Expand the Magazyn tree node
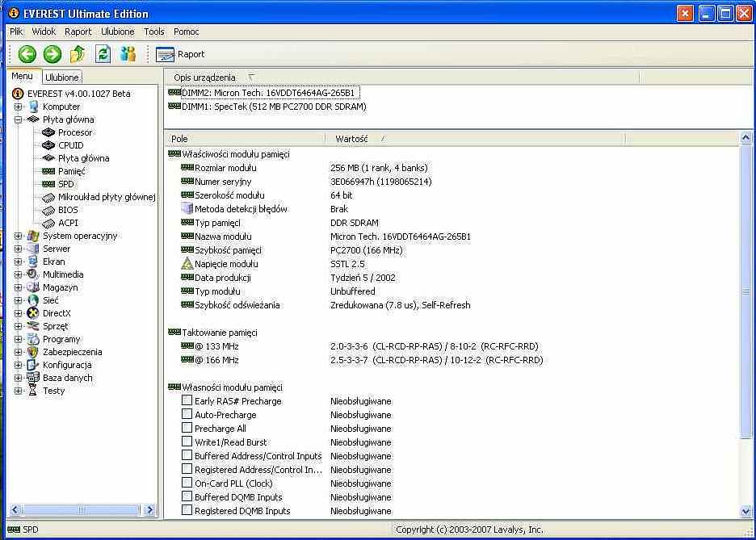This screenshot has width=756, height=540. point(18,287)
